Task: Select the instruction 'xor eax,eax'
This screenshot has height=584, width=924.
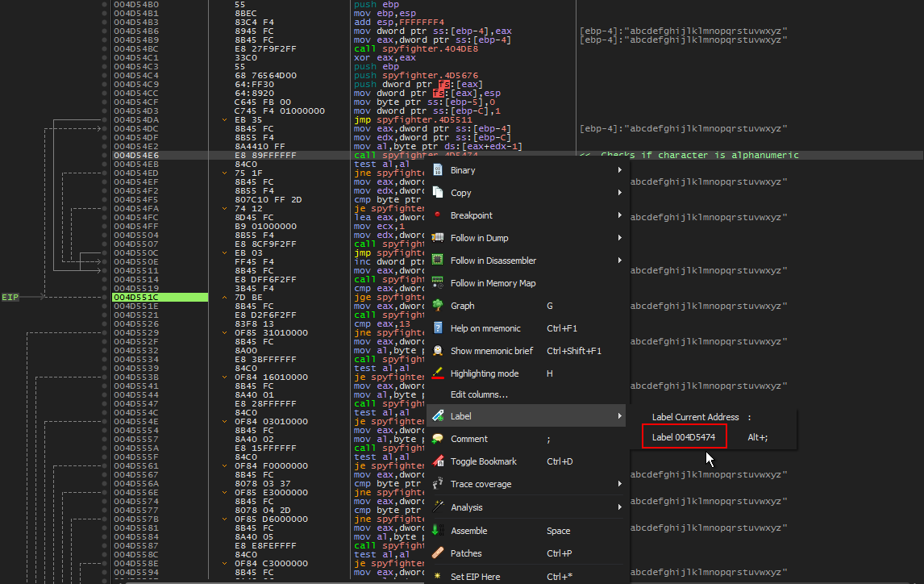Action: 385,58
